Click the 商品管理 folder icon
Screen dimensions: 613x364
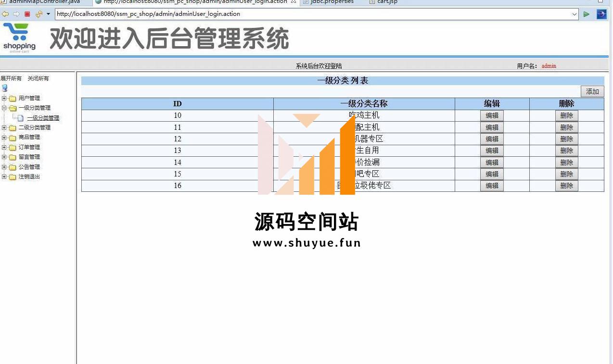13,138
